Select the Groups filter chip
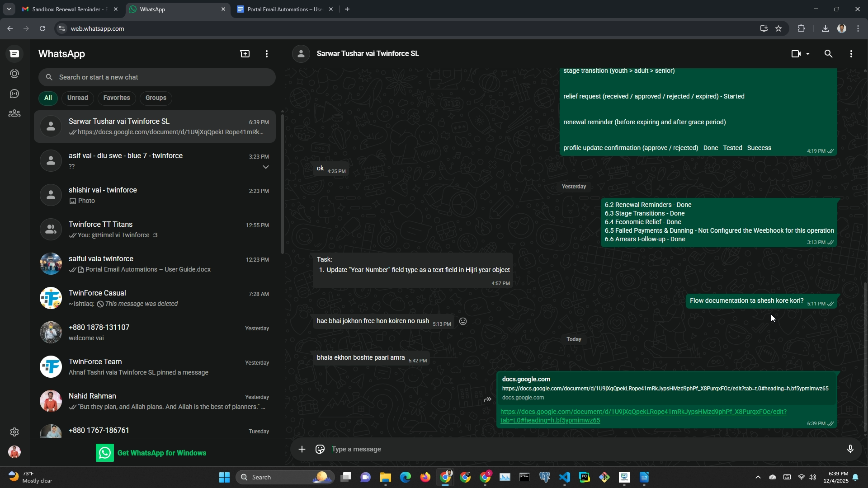Image resolution: width=868 pixels, height=488 pixels. click(x=156, y=98)
